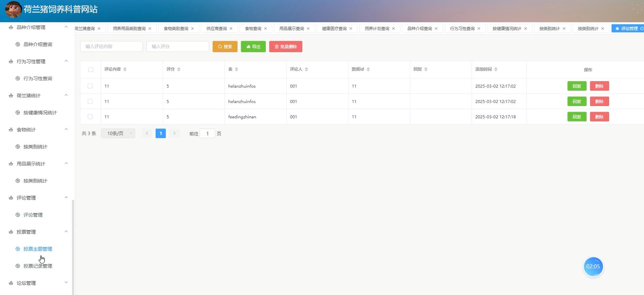The width and height of the screenshot is (644, 295).
Task: Sort by 回复 column arrows
Action: click(x=426, y=69)
